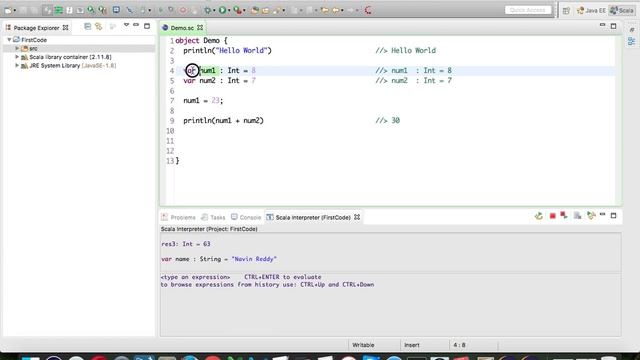Click on 'num1 = 23;' code line
This screenshot has width=640, height=360.
(x=203, y=100)
